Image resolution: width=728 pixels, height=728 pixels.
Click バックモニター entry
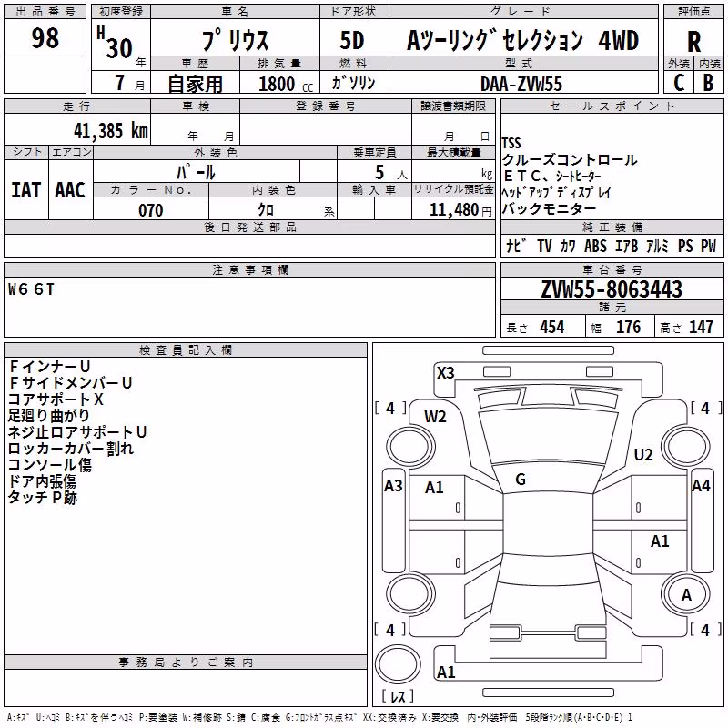549,209
